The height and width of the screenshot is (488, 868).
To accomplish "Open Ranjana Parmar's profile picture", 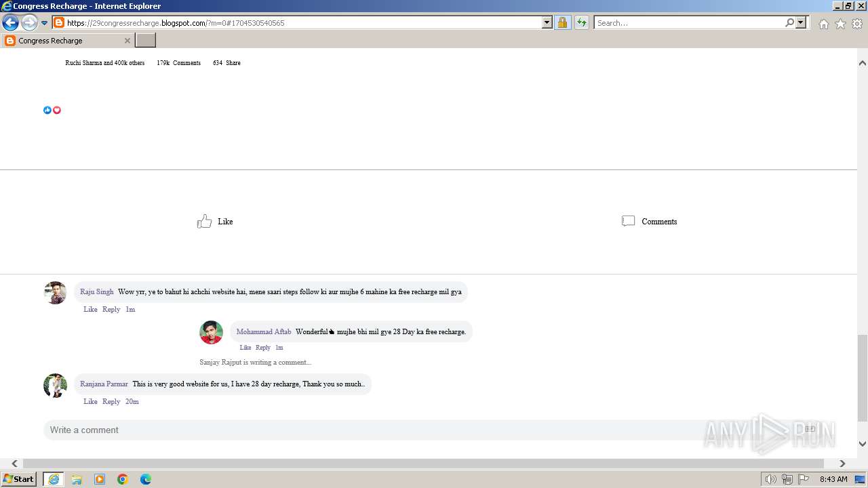I will [x=55, y=385].
